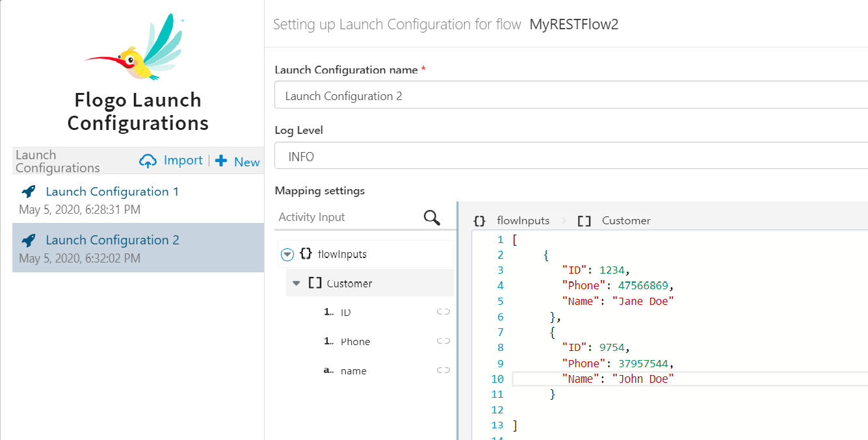Screen dimensions: 868x440
Task: Open Launch Configuration 1
Action: 112,192
